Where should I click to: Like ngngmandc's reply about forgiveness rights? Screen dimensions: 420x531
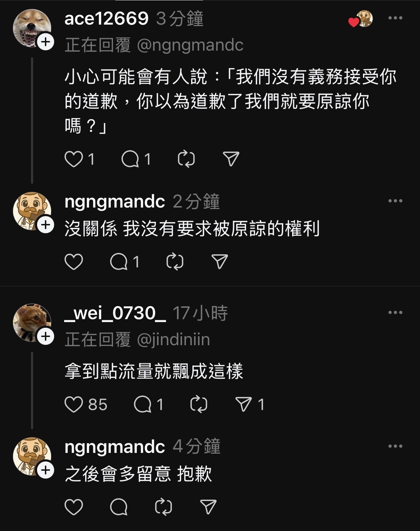74,262
